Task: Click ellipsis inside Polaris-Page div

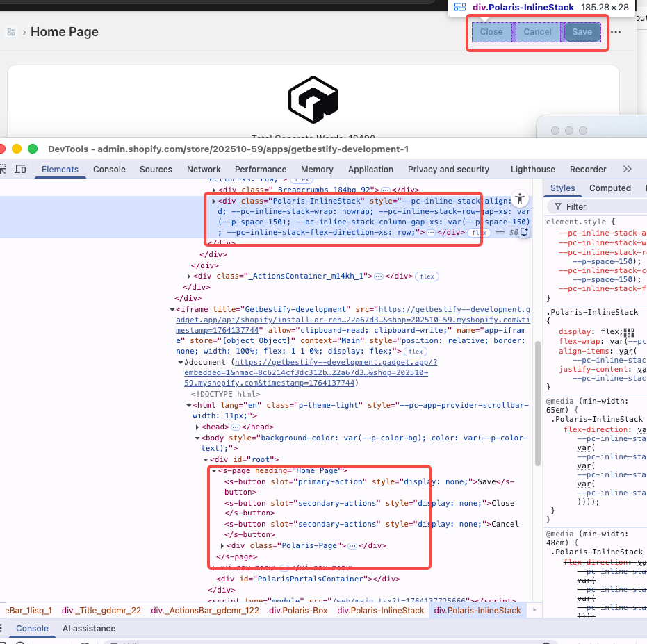Action: click(x=352, y=546)
